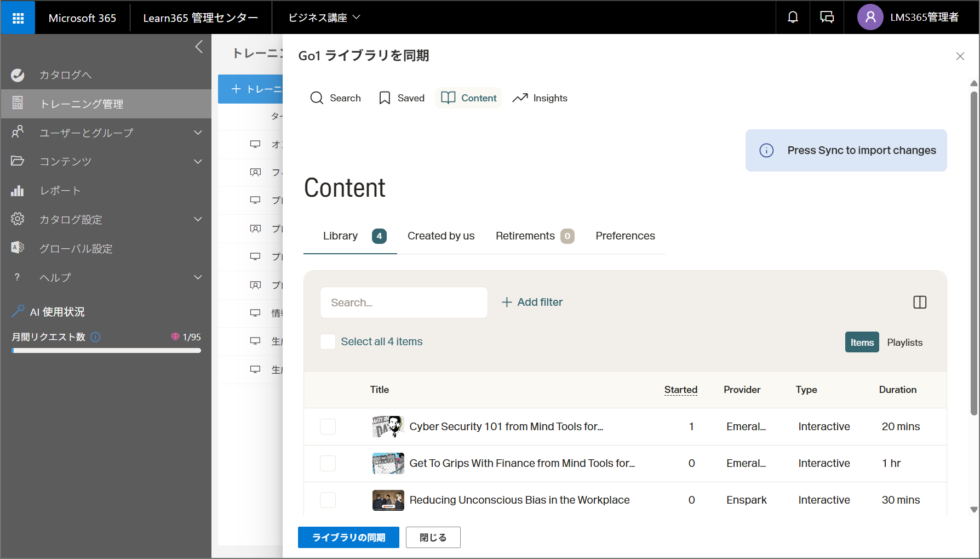Screen dimensions: 980x559
Task: Click the Saved bookmark icon
Action: 385,98
